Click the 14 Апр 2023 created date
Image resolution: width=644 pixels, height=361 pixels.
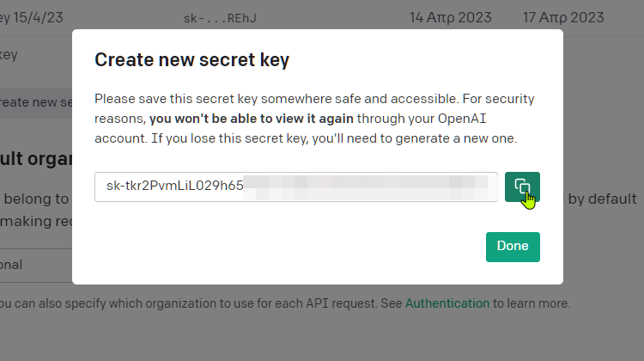click(451, 18)
